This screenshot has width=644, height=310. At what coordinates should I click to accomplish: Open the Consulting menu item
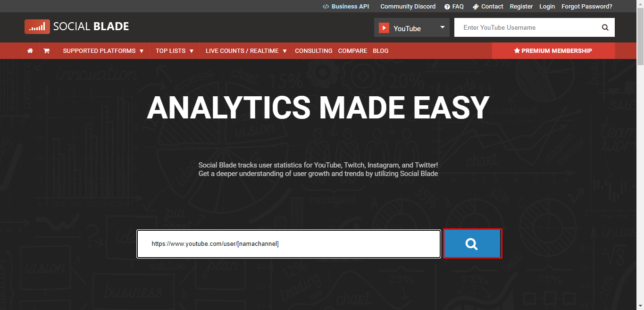point(314,51)
